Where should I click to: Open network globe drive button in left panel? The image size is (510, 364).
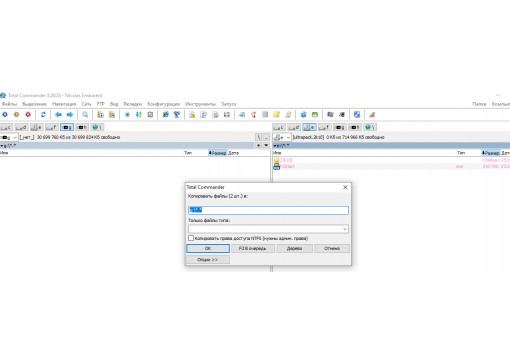(97, 127)
